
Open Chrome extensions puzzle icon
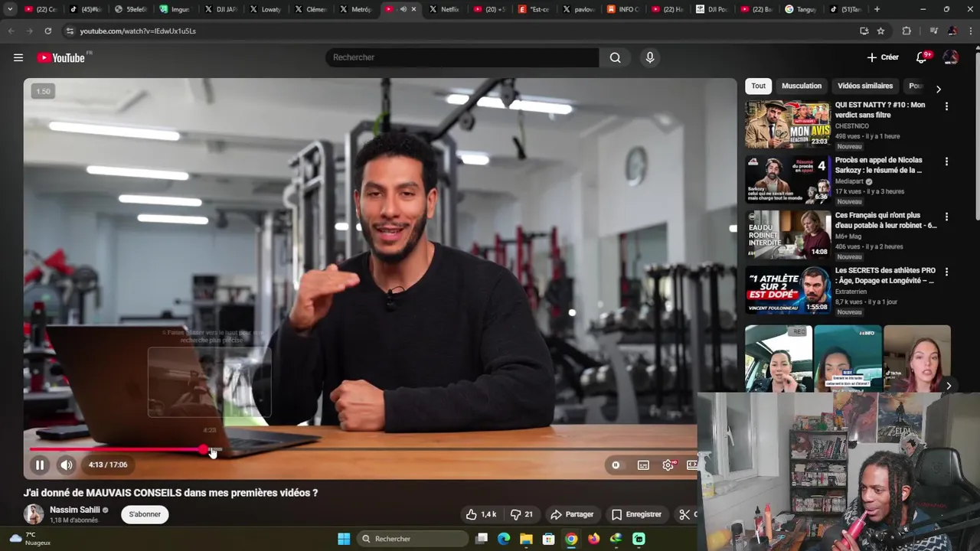(x=906, y=31)
